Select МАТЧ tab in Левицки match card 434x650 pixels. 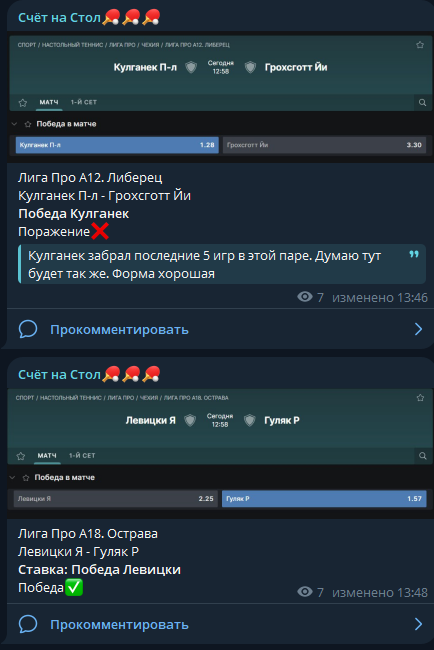(x=47, y=456)
